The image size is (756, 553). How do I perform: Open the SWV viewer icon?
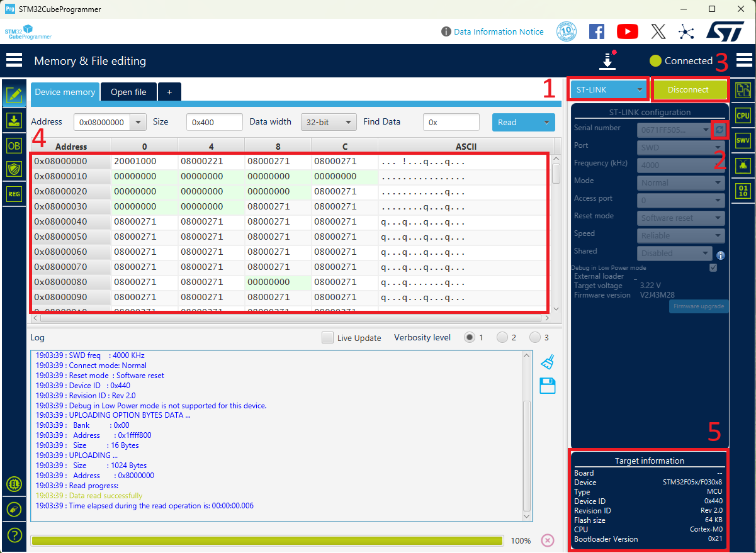coord(743,140)
